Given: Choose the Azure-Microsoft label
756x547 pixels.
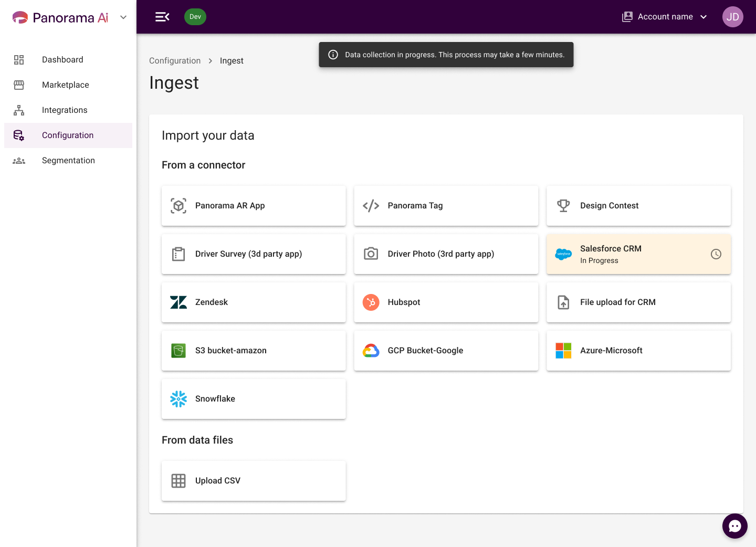Looking at the screenshot, I should point(611,351).
